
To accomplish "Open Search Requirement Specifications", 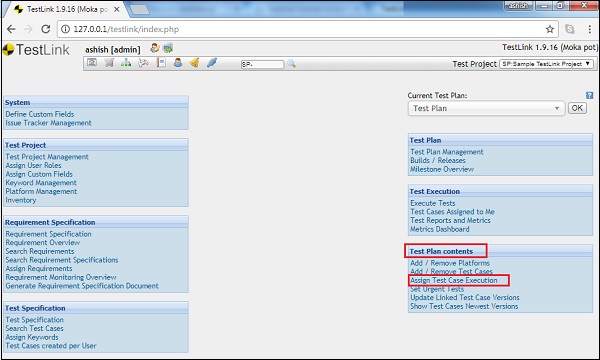I will 62,260.
